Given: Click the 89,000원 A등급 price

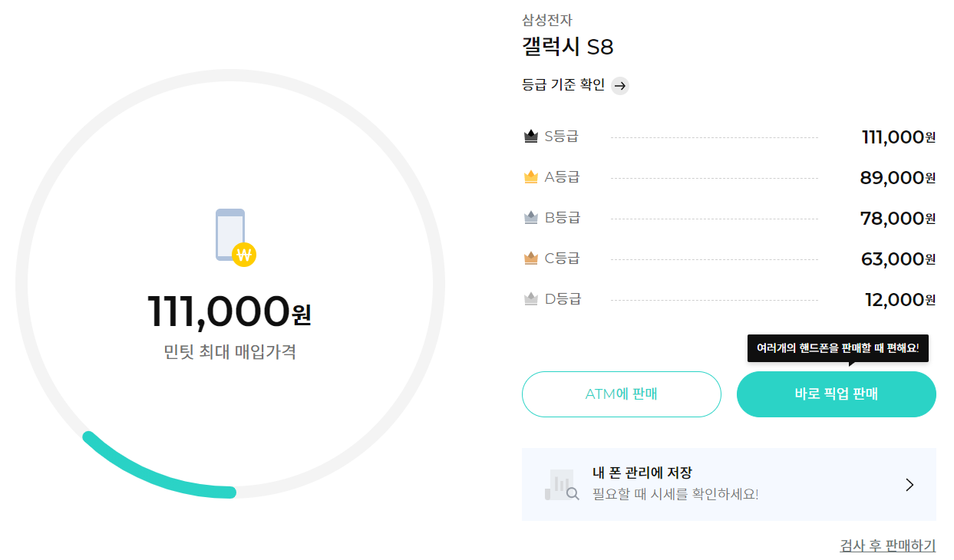Looking at the screenshot, I should 898,178.
